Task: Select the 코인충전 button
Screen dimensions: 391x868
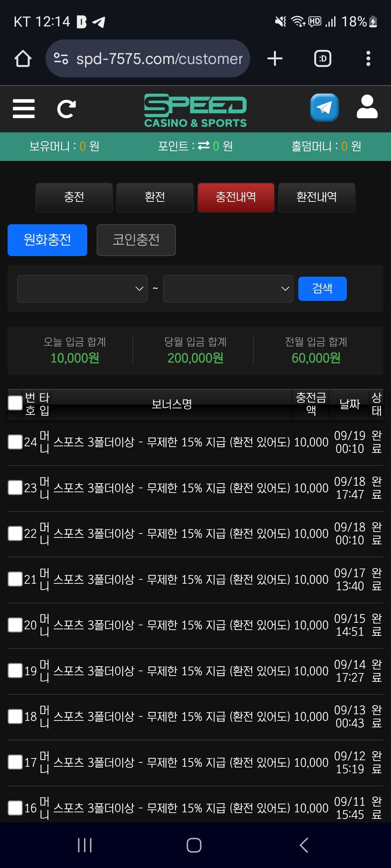Action: pyautogui.click(x=136, y=240)
